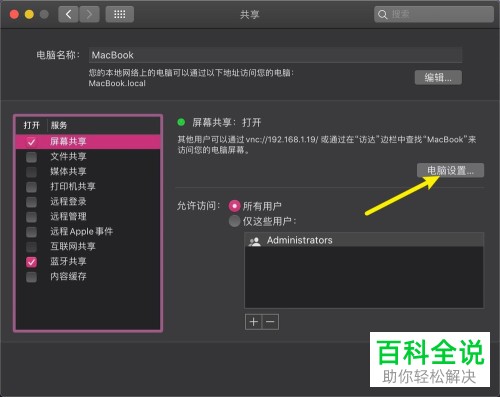Go forward with the right chevron button

(x=89, y=14)
